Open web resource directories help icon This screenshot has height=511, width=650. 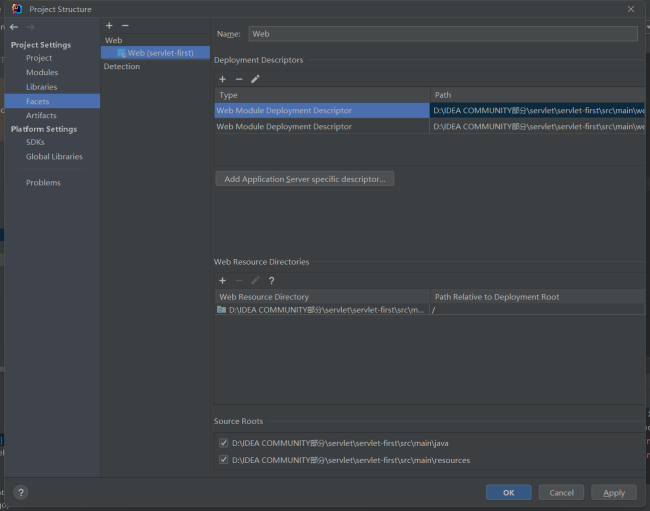pos(271,281)
